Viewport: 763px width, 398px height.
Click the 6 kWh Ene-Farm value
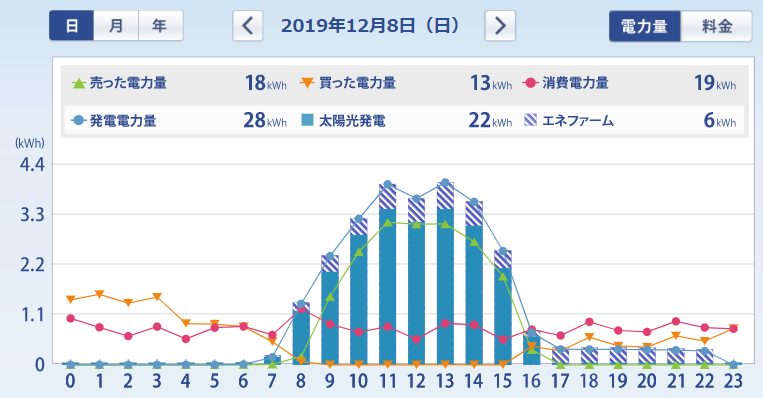720,120
